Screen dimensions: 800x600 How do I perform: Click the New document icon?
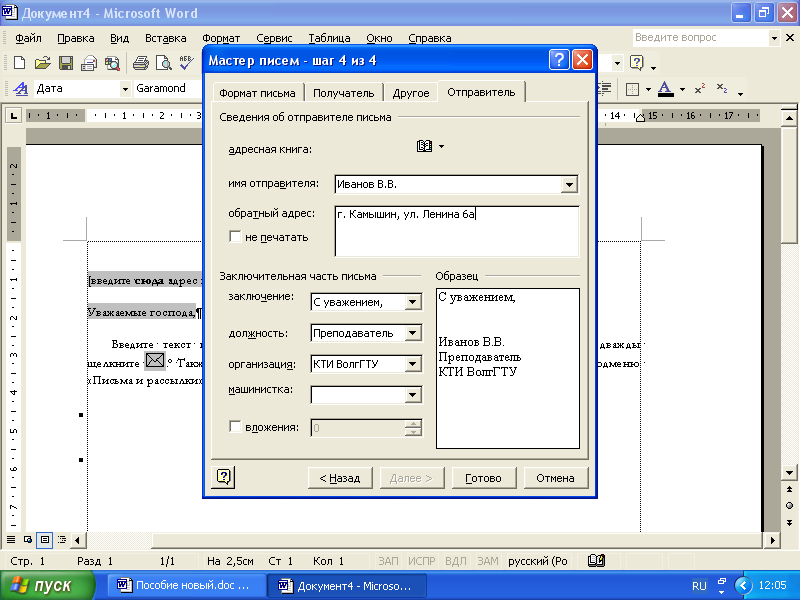click(x=19, y=63)
